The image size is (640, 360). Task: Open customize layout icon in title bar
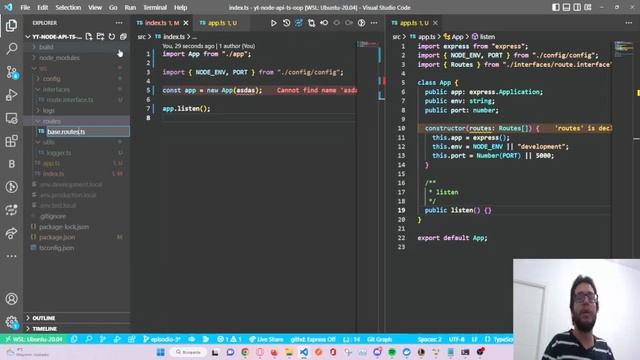coord(588,7)
